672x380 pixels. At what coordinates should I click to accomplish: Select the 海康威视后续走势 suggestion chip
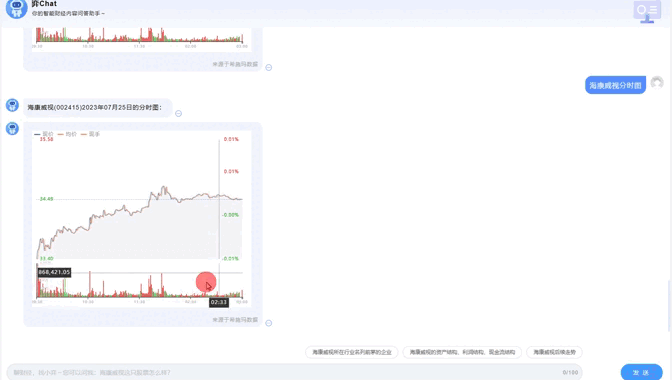click(x=554, y=352)
